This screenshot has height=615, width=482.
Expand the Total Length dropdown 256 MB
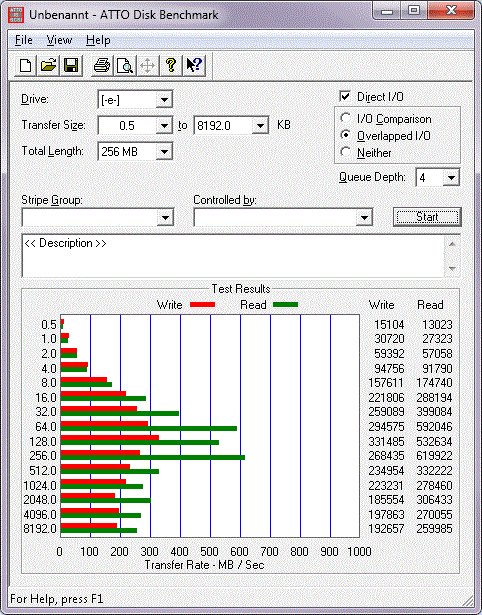[164, 151]
